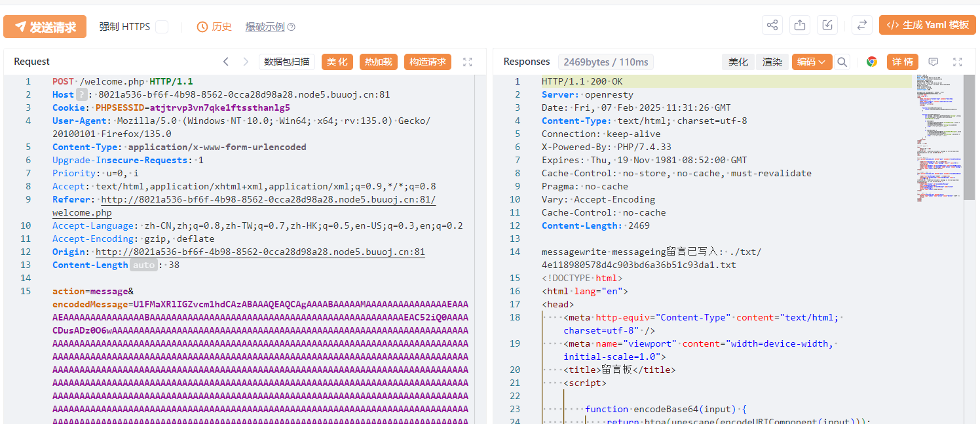The width and height of the screenshot is (980, 424).
Task: Click the 发送请求 button to send the request
Action: click(45, 26)
